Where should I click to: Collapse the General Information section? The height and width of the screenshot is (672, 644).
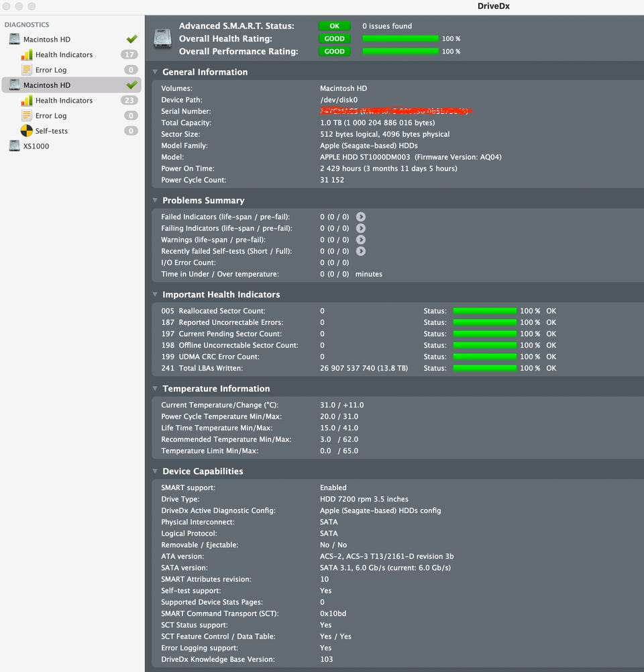click(155, 72)
